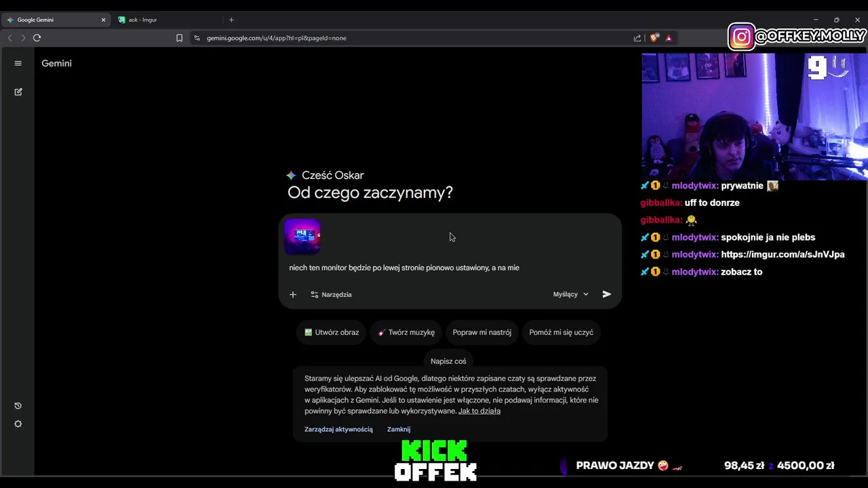Choose the Utwórz obraz suggestion chip
868x488 pixels.
pos(332,332)
